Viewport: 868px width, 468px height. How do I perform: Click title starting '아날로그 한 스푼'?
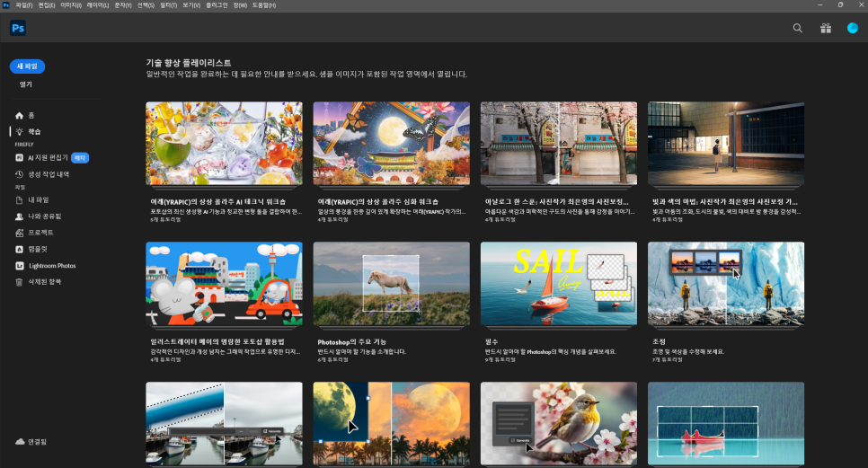tap(557, 202)
